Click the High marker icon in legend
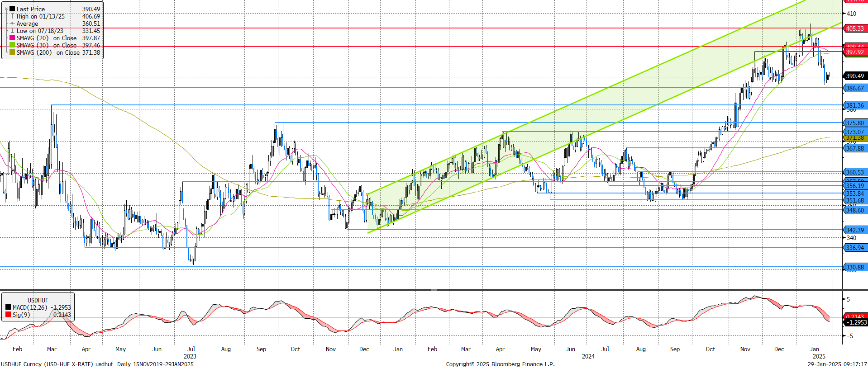 (x=13, y=16)
